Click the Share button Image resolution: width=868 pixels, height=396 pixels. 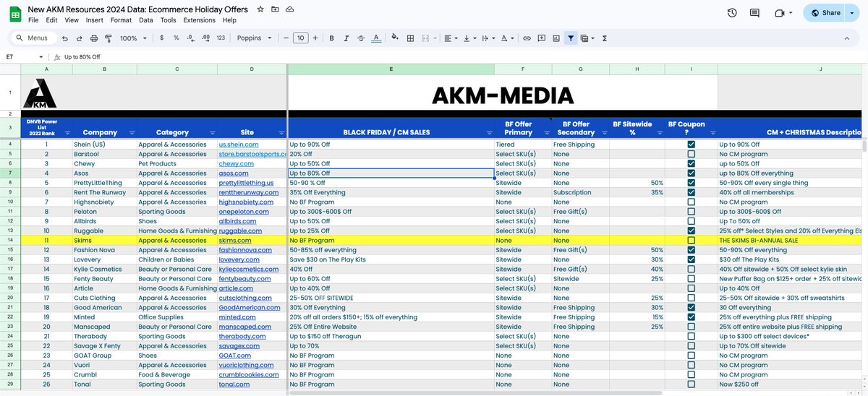(x=825, y=13)
